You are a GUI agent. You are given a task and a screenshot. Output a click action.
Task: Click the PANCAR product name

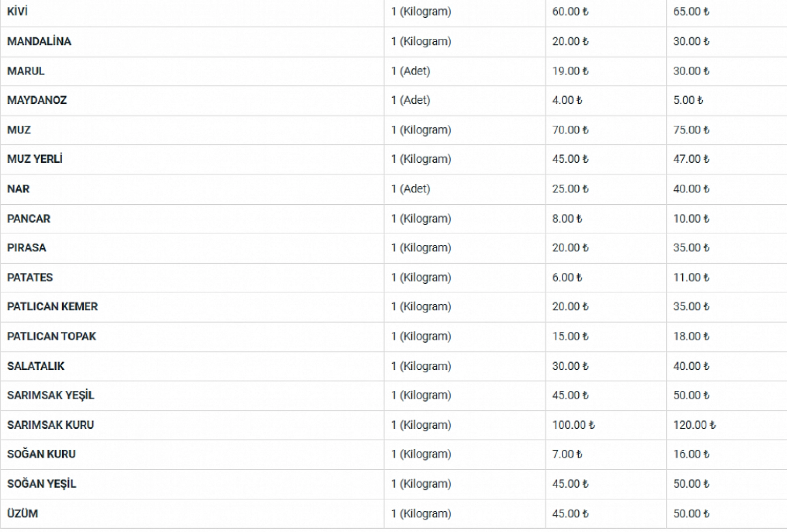[29, 219]
